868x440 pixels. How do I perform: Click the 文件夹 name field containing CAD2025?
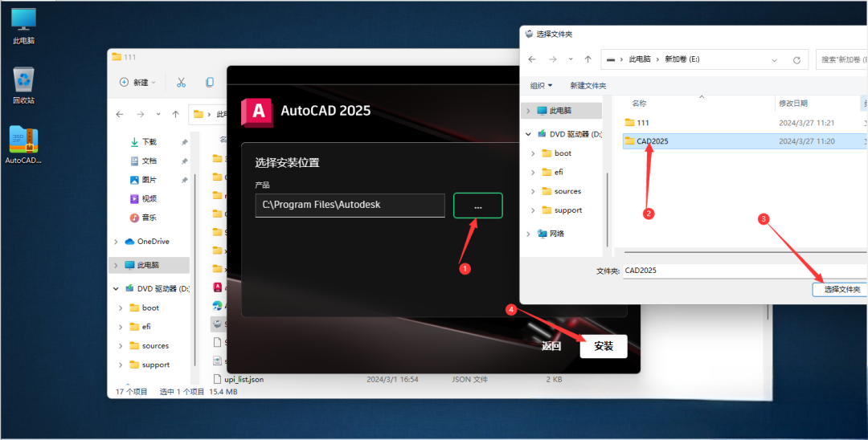[x=744, y=271]
